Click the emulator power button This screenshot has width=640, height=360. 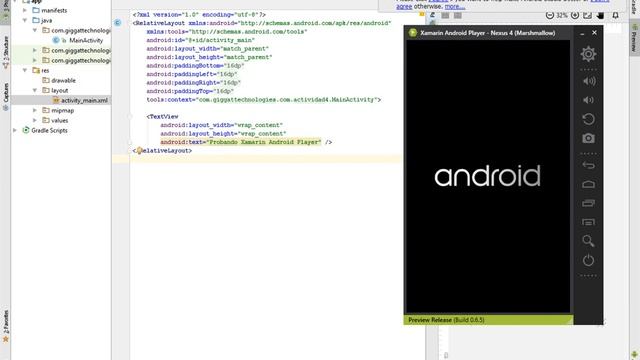588,260
